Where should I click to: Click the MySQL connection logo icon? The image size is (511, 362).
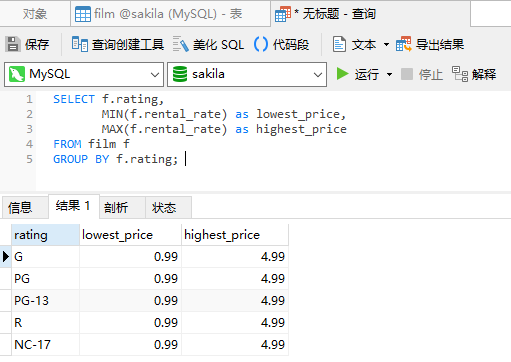17,74
